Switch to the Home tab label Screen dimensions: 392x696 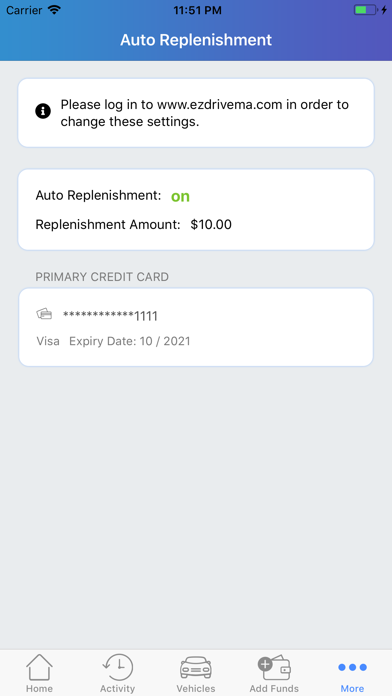click(39, 688)
